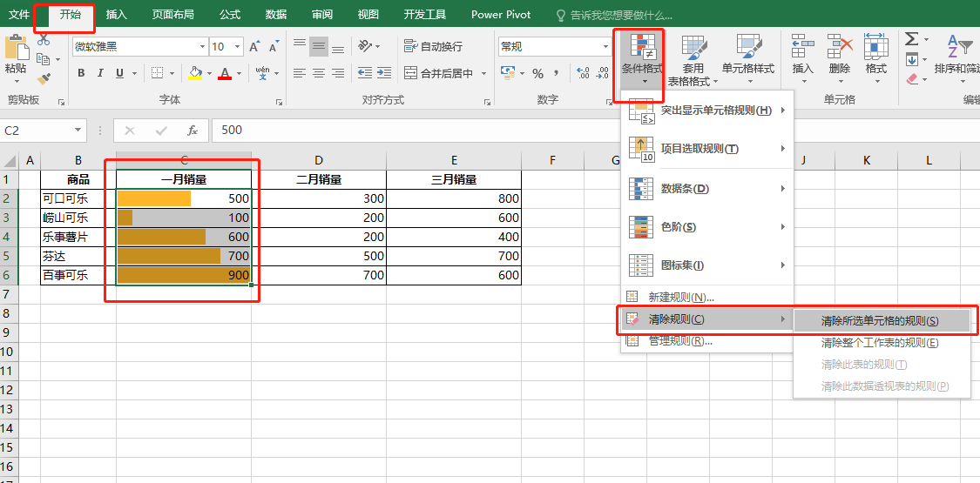Center cell text horizontally
980x483 pixels.
319,73
